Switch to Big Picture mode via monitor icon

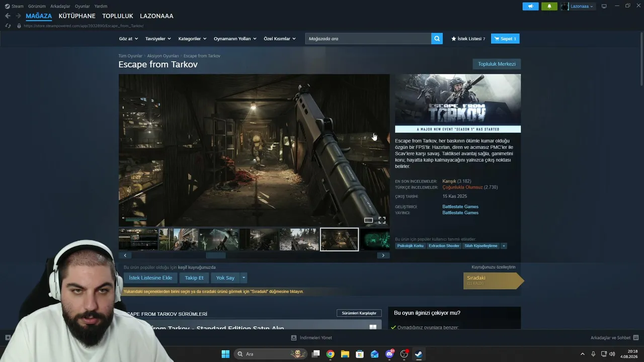click(x=604, y=6)
